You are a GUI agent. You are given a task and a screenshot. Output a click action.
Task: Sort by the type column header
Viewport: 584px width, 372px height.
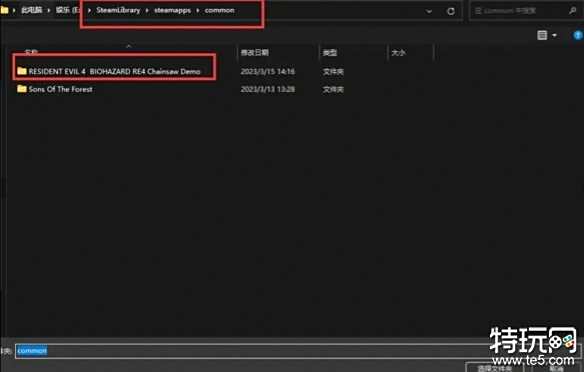pos(330,53)
